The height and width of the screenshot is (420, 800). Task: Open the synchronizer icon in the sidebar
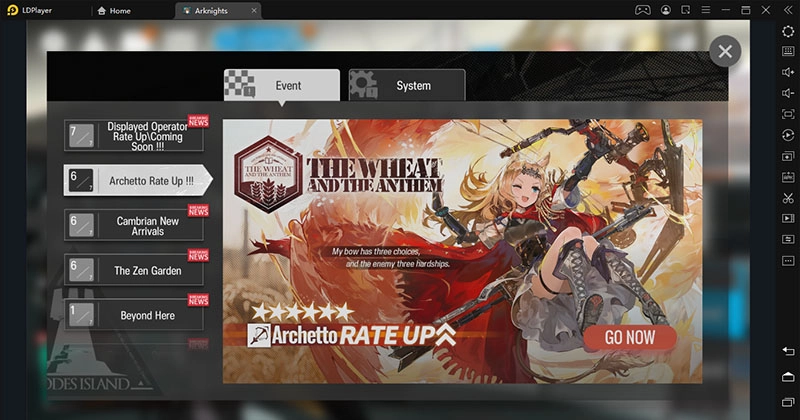click(x=788, y=239)
